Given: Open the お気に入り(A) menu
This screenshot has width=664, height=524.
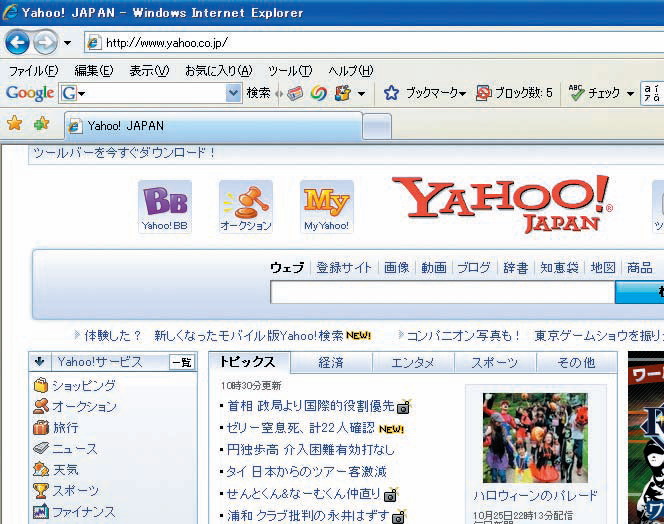Looking at the screenshot, I should coord(219,71).
